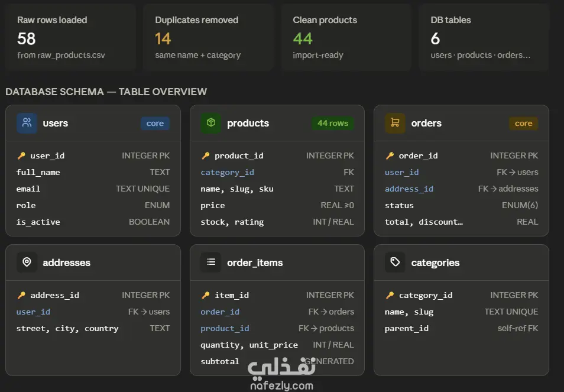Click the full_name column in users
This screenshot has width=564, height=392.
[38, 172]
